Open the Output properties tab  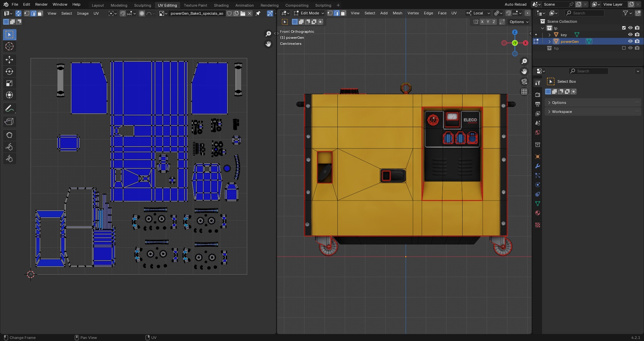click(x=538, y=104)
